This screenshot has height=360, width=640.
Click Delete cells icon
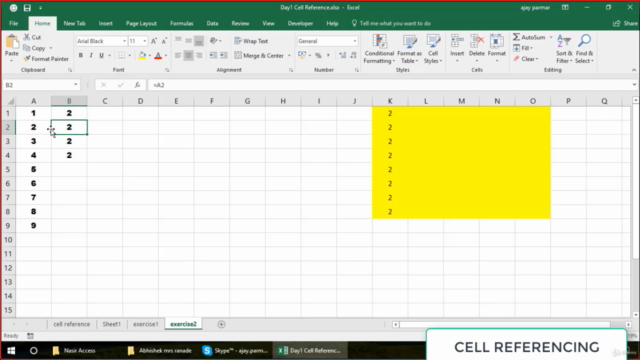pos(476,42)
